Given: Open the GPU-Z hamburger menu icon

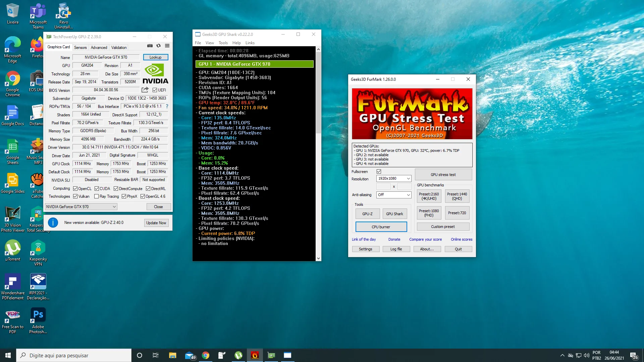Looking at the screenshot, I should click(167, 46).
